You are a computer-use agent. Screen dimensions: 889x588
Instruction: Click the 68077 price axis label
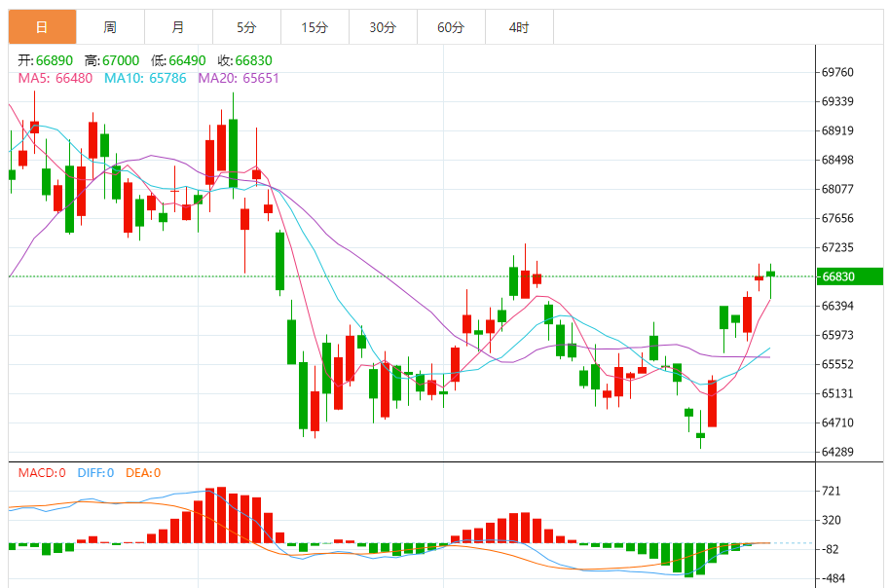coord(837,189)
